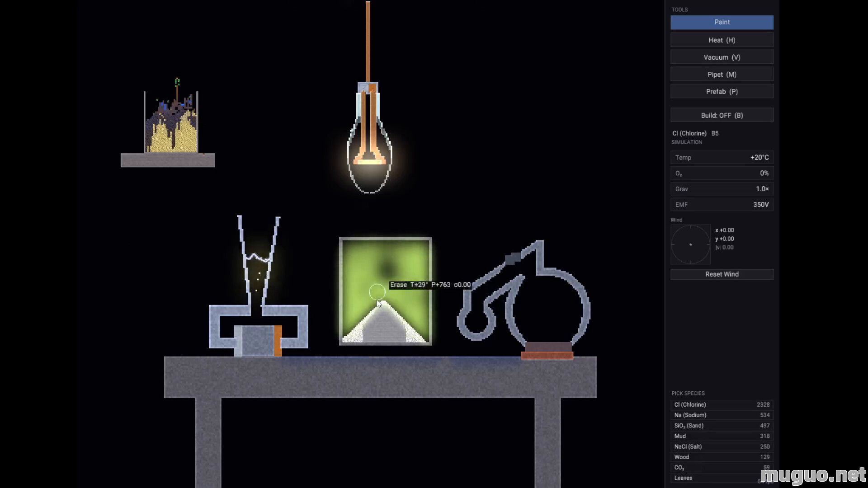Pick Leaves species from list
The image size is (868, 488).
click(x=722, y=478)
